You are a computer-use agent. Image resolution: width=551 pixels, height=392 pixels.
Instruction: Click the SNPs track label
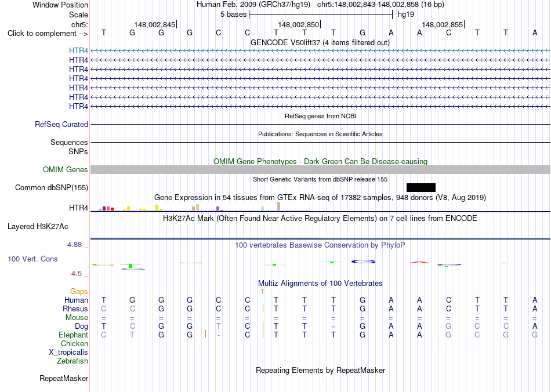pos(78,151)
